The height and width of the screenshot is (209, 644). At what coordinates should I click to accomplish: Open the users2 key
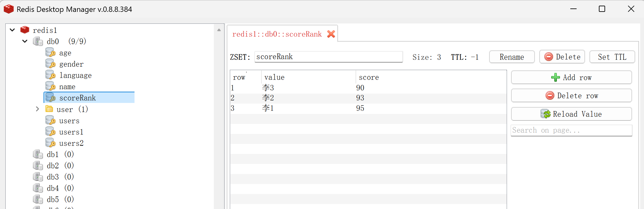[71, 143]
